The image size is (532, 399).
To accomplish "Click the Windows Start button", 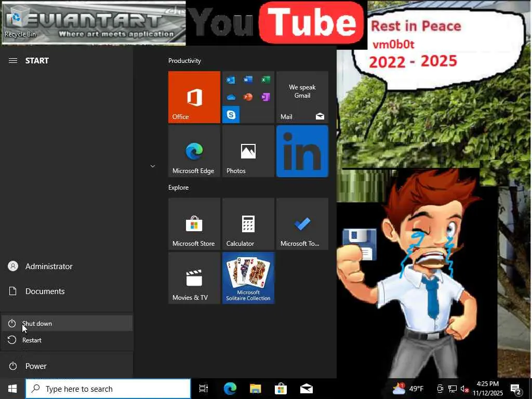I will (12, 389).
